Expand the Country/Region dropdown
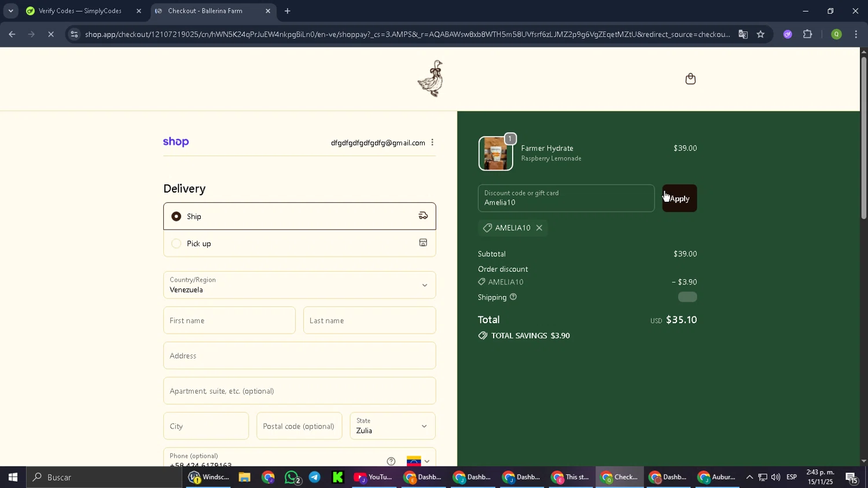The width and height of the screenshot is (868, 488). [x=300, y=285]
